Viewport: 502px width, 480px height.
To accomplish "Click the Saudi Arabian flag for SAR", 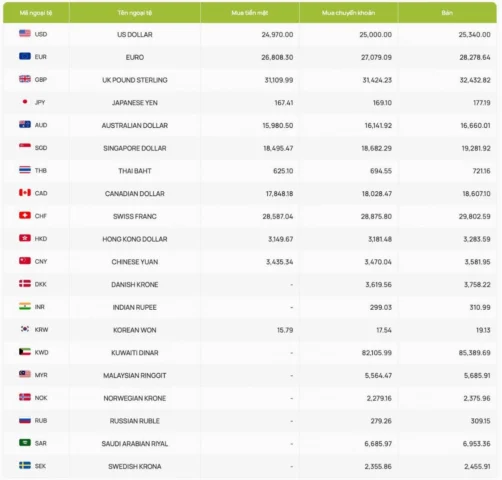I will [25, 443].
